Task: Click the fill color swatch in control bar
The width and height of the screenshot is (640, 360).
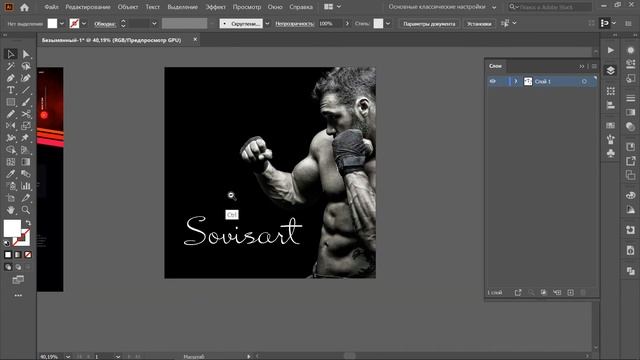Action: tap(52, 24)
